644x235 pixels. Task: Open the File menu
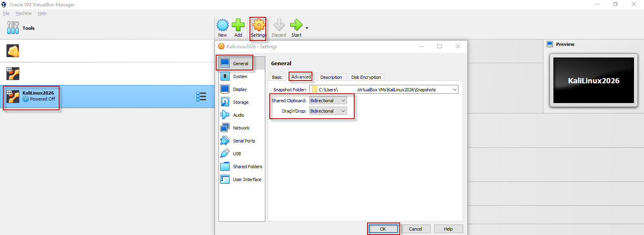6,13
